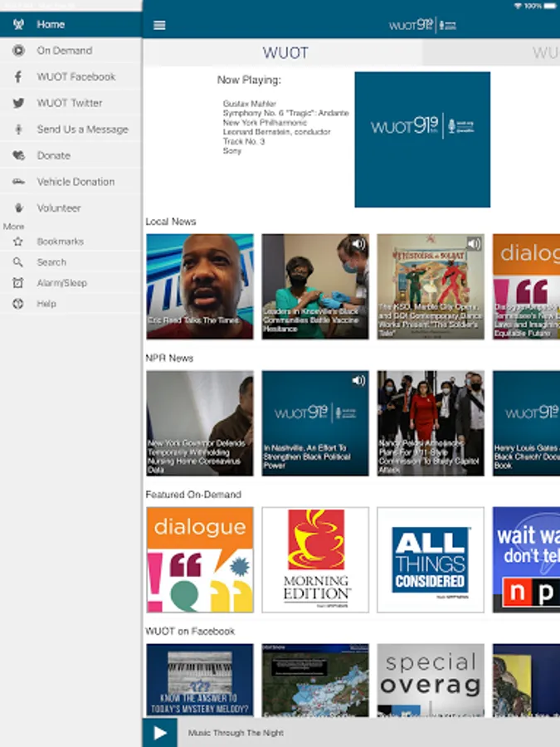Screen dimensions: 560x747
Task: Click the Search magnifier icon
Action: click(x=18, y=262)
